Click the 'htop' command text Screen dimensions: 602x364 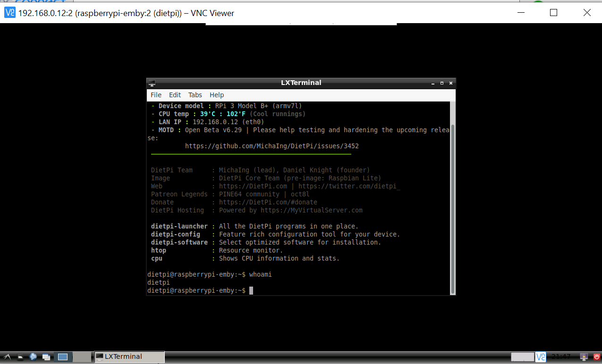[x=159, y=250]
